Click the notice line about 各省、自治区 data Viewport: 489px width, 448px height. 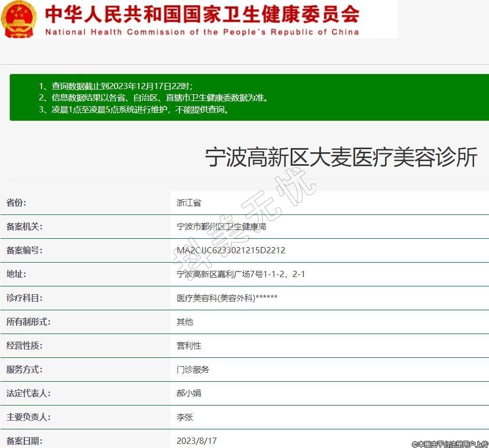[x=153, y=97]
